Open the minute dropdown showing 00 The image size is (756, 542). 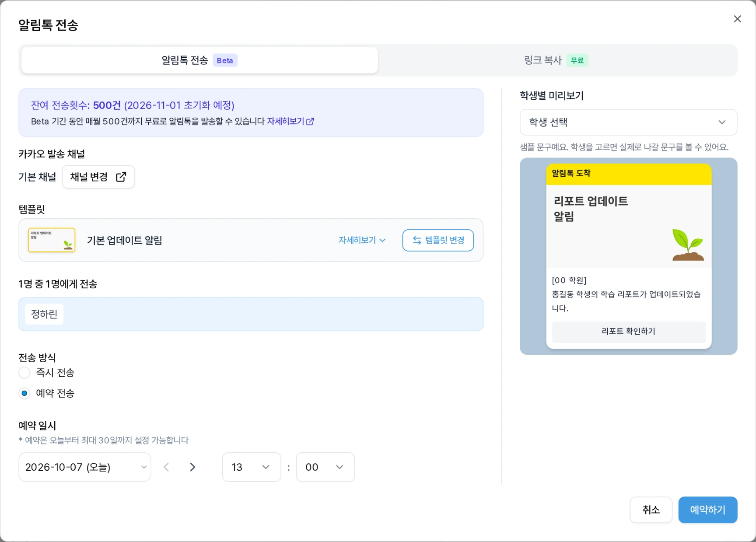[325, 467]
